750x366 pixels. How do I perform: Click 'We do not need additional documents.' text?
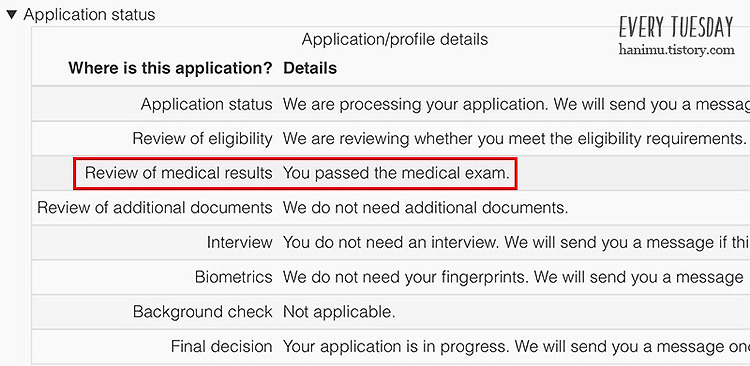pos(426,208)
